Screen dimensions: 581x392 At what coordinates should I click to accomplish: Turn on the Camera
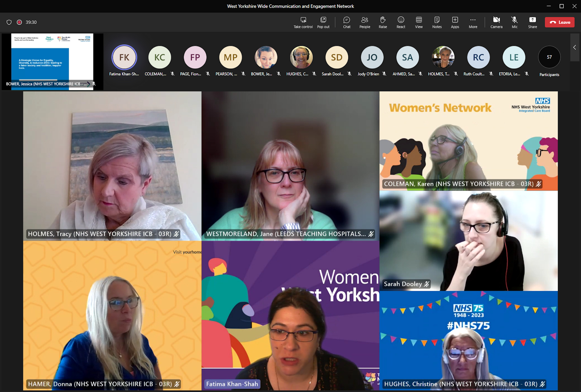click(x=496, y=22)
